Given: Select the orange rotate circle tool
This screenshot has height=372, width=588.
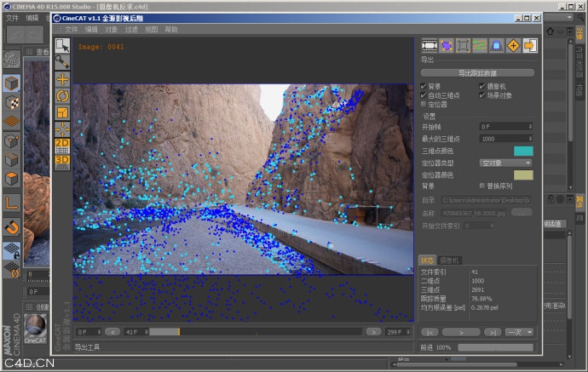Looking at the screenshot, I should pos(62,96).
